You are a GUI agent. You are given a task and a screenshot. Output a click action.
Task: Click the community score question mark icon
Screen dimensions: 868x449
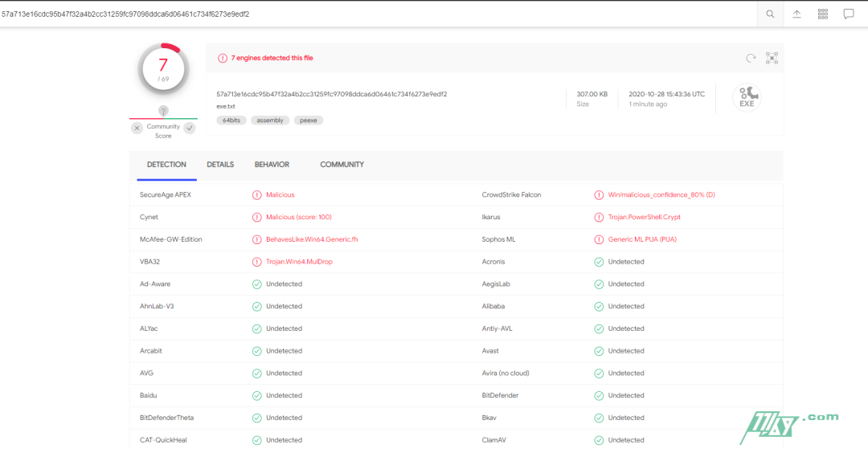163,111
